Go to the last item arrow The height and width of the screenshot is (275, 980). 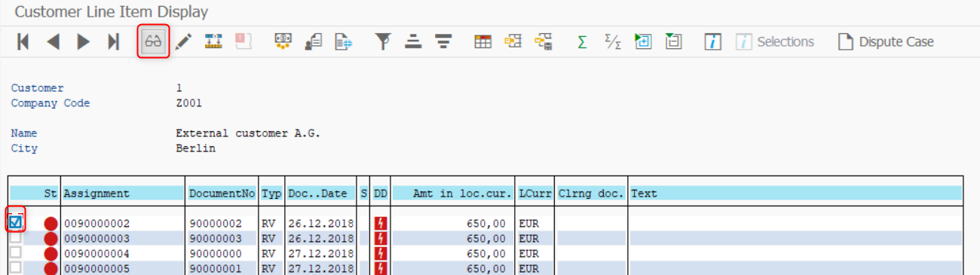click(113, 41)
